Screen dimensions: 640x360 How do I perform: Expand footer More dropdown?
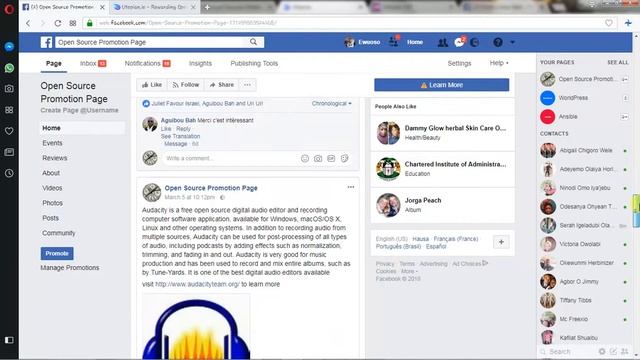(409, 271)
